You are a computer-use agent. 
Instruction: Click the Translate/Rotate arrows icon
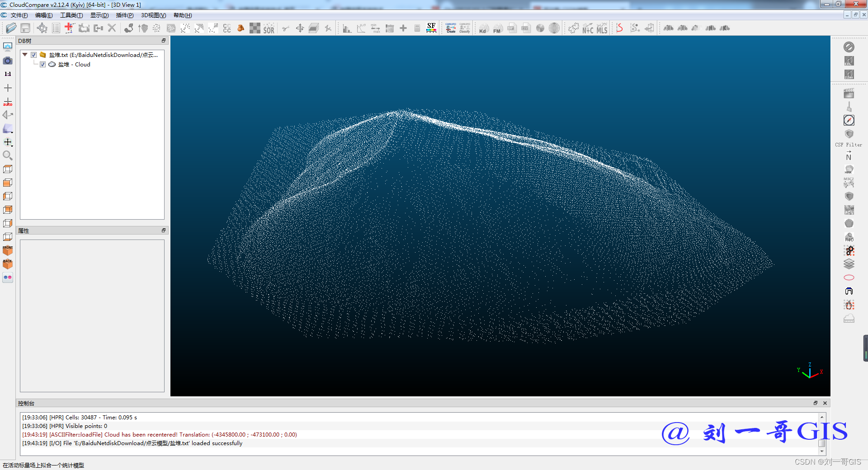(300, 28)
